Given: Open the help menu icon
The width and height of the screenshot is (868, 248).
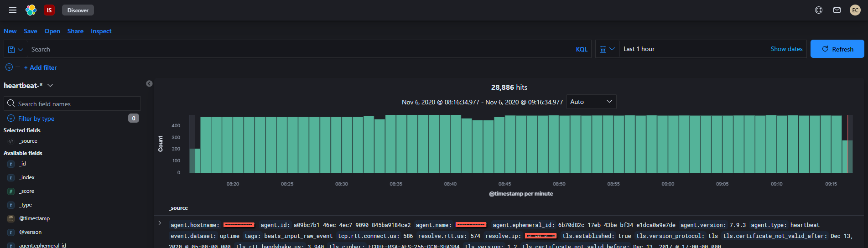Looking at the screenshot, I should coord(819,10).
